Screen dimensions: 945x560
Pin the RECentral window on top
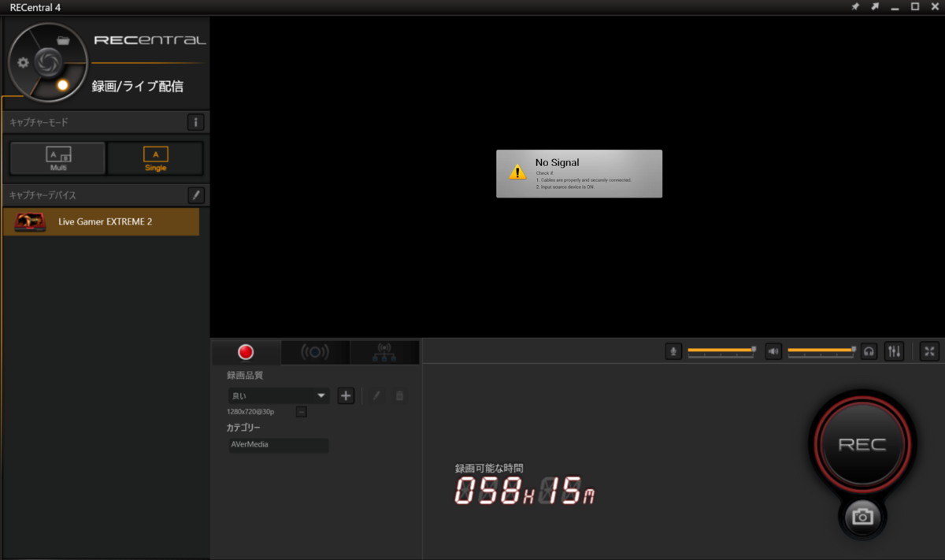pyautogui.click(x=855, y=6)
